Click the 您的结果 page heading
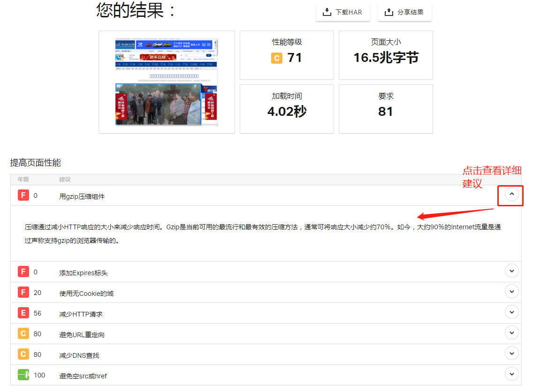 (x=135, y=10)
